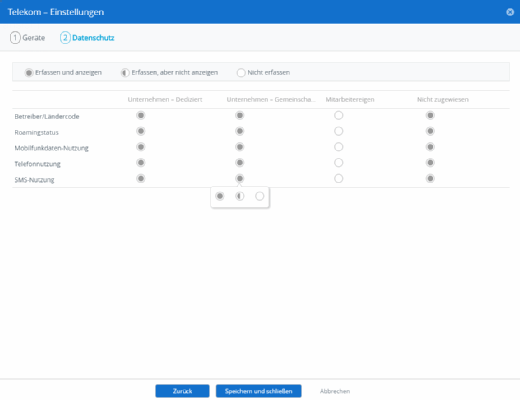Click legend icon 'Nicht erfassen'
The width and height of the screenshot is (520, 400).
[x=241, y=73]
